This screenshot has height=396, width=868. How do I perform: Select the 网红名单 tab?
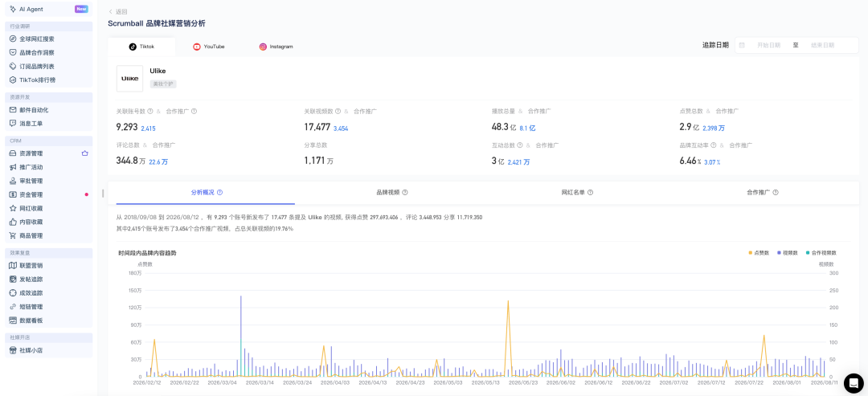click(x=577, y=193)
